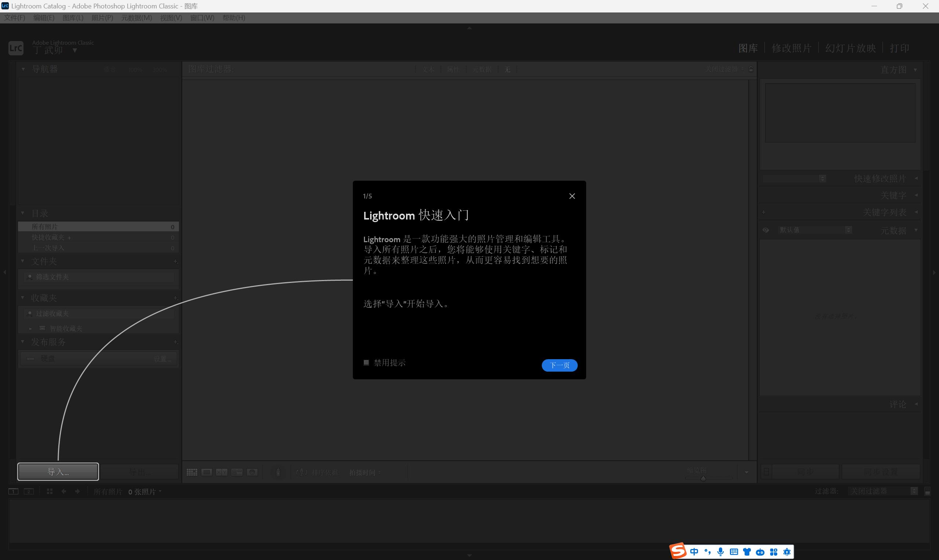The width and height of the screenshot is (939, 560).
Task: Open Compare view (XY) icon
Action: point(222,472)
